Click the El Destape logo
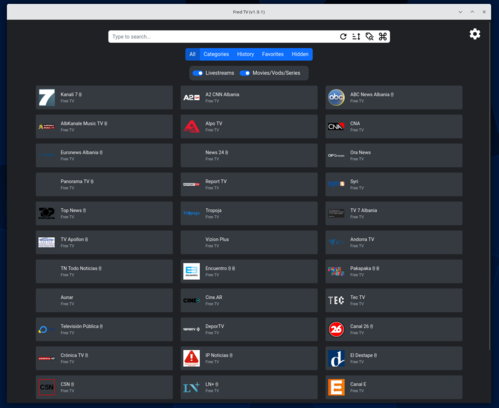Viewport: 499px width, 408px height. [x=336, y=358]
